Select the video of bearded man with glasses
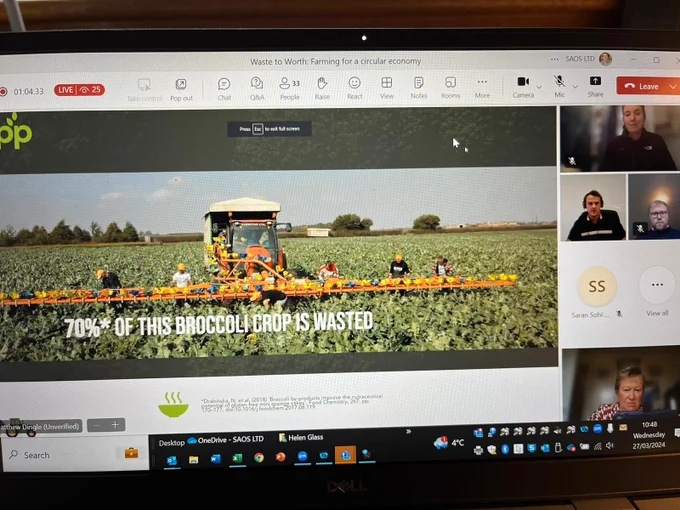The width and height of the screenshot is (680, 510). click(x=654, y=207)
